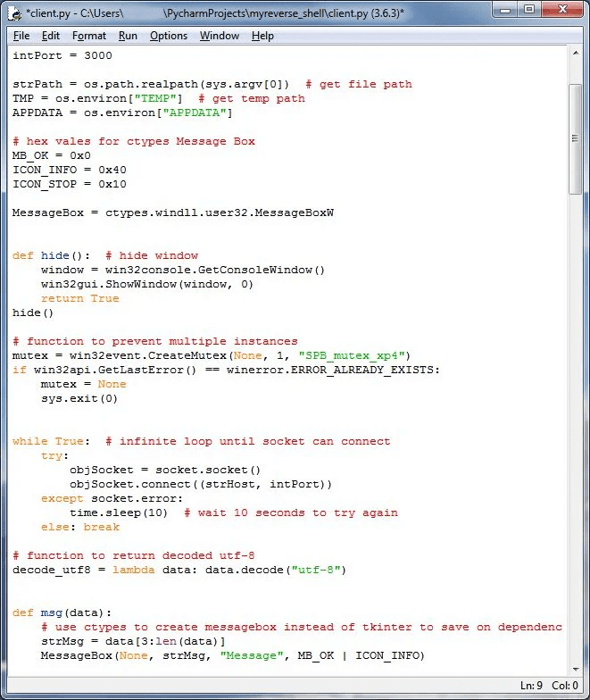Click '# use ctypes to create messagebox' comment
The width and height of the screenshot is (590, 700).
[302, 627]
